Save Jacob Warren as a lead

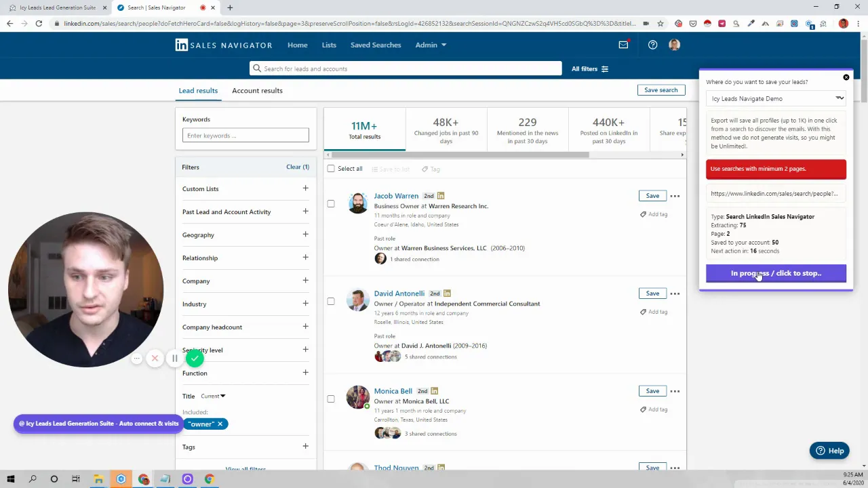pos(652,196)
